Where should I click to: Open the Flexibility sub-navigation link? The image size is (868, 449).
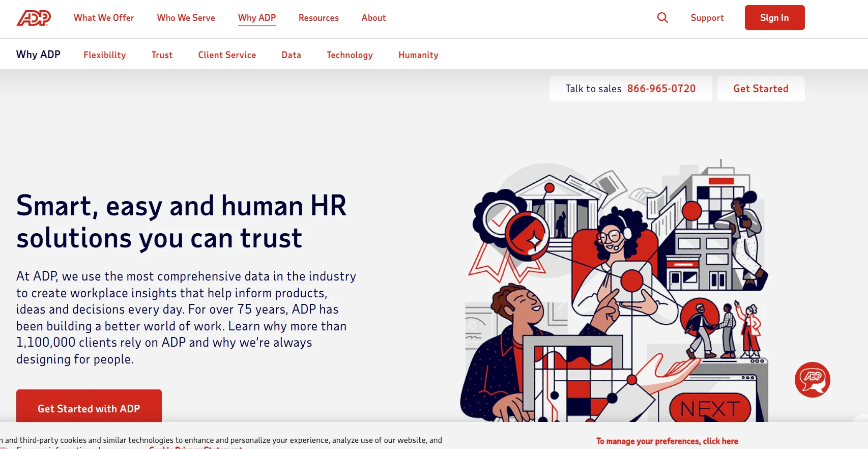tap(105, 55)
